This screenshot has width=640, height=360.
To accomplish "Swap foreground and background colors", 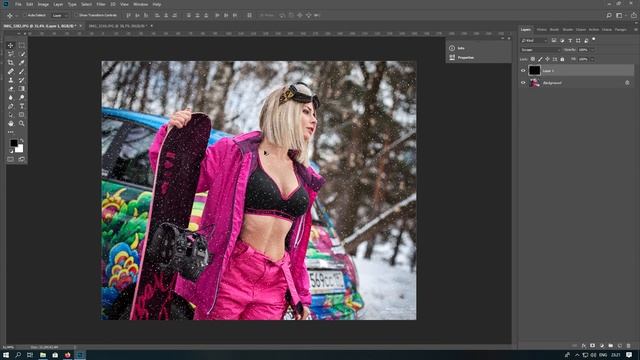I will (22, 140).
